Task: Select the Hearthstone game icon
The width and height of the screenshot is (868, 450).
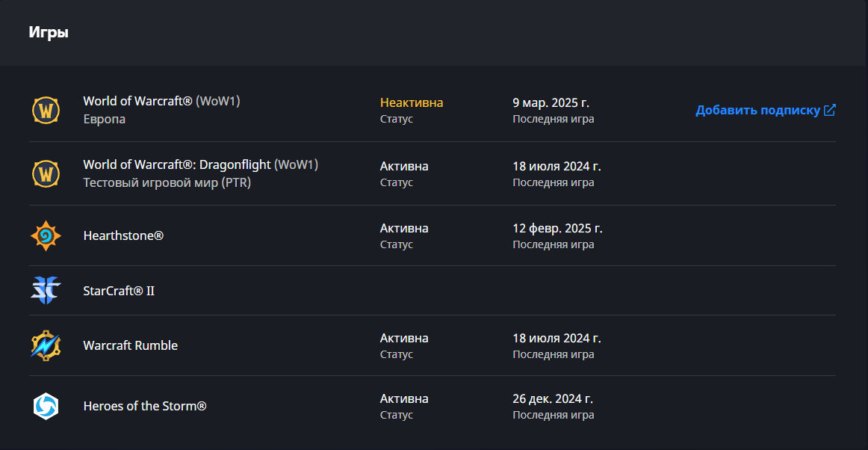Action: tap(46, 236)
